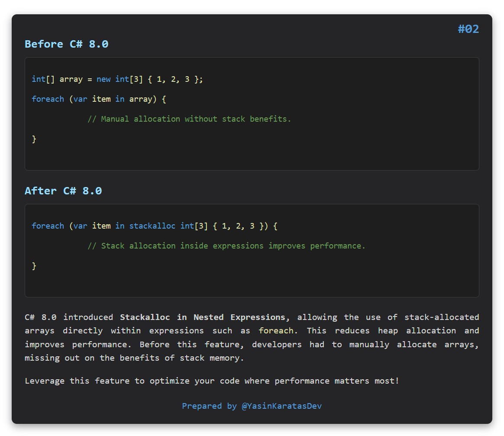Select the 'After C# 8.0' heading

(63, 191)
